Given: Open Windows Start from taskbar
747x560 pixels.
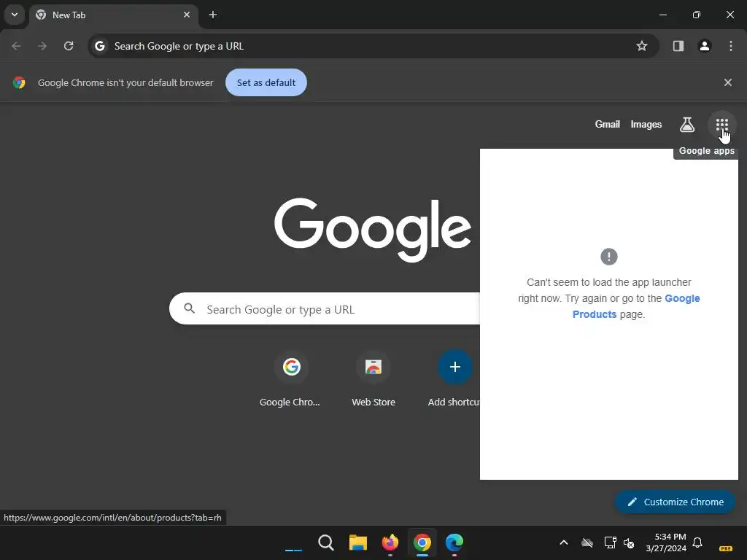Looking at the screenshot, I should tap(293, 542).
